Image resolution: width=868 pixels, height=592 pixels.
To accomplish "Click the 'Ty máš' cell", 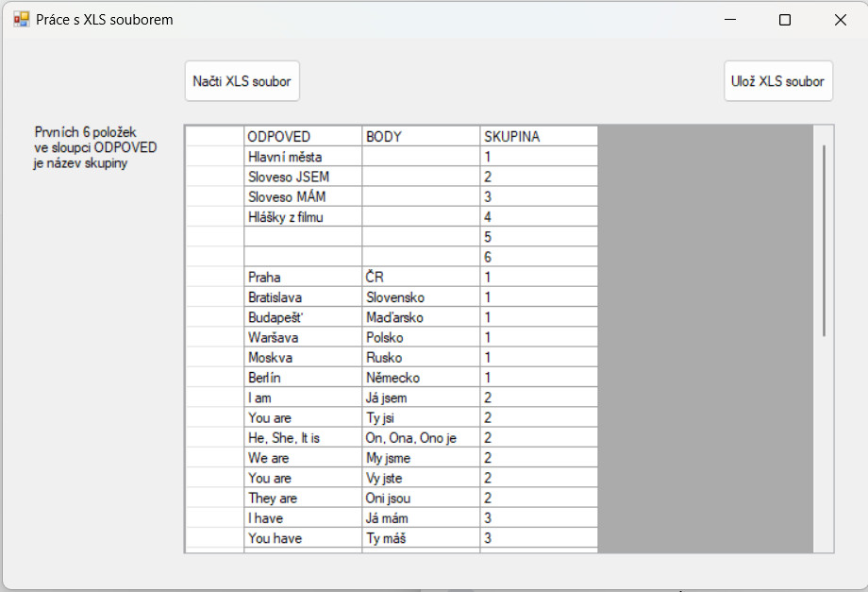I will click(421, 538).
